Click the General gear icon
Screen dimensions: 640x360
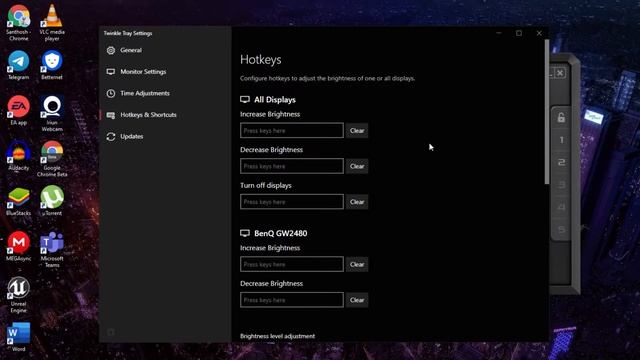[111, 50]
